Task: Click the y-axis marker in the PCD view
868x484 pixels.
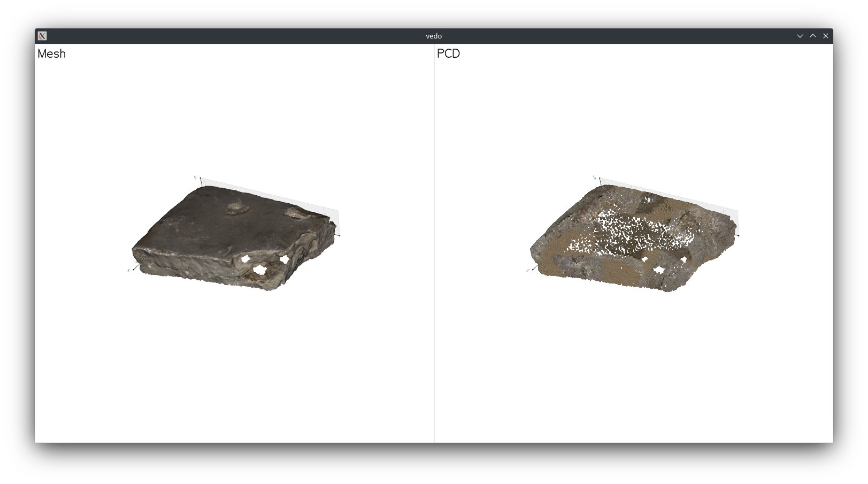Action: pos(595,177)
